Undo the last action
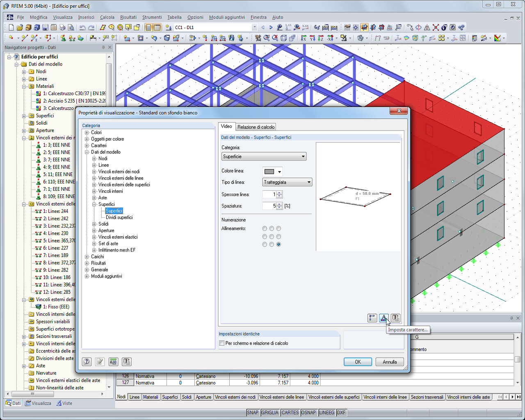The height and width of the screenshot is (420, 525). (82, 27)
